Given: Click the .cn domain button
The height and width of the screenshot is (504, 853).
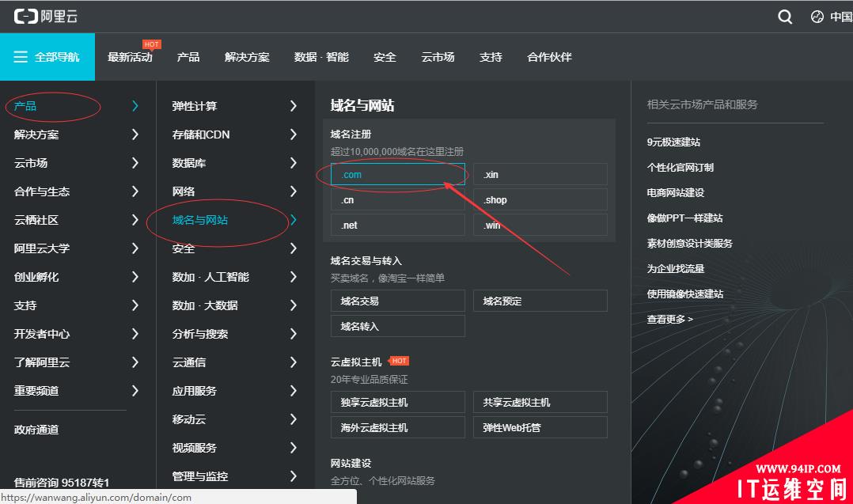Looking at the screenshot, I should point(398,199).
